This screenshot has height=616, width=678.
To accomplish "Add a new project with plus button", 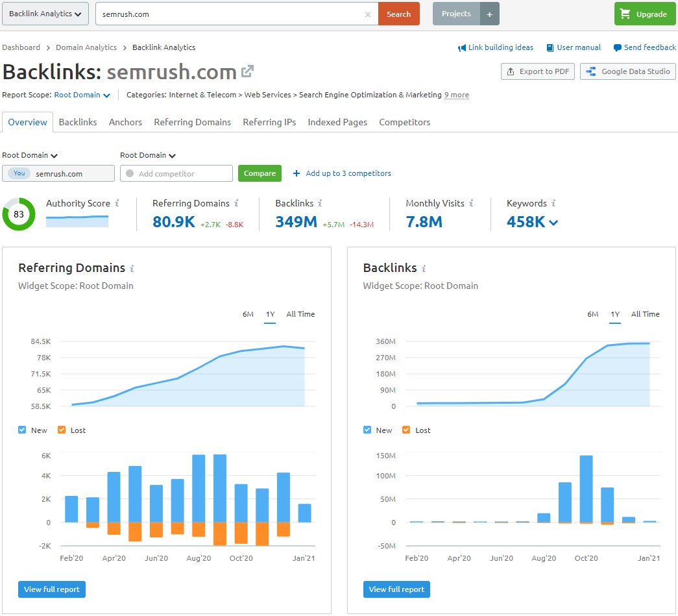I will tap(489, 14).
